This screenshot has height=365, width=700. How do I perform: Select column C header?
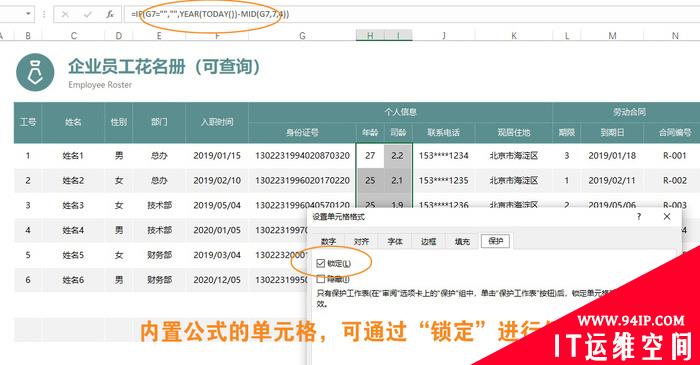click(74, 36)
